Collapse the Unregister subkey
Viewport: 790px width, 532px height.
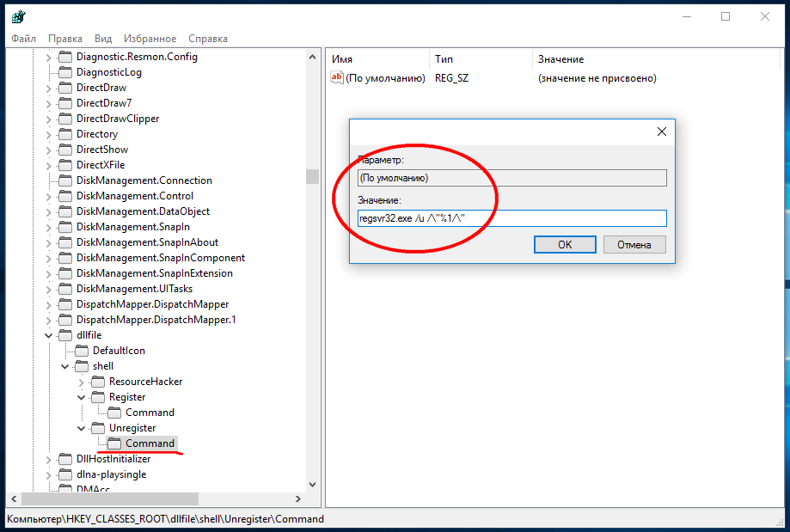(x=81, y=428)
